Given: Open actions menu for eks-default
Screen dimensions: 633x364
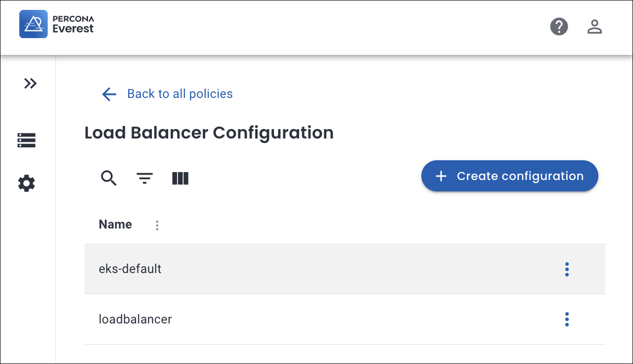Looking at the screenshot, I should (567, 269).
